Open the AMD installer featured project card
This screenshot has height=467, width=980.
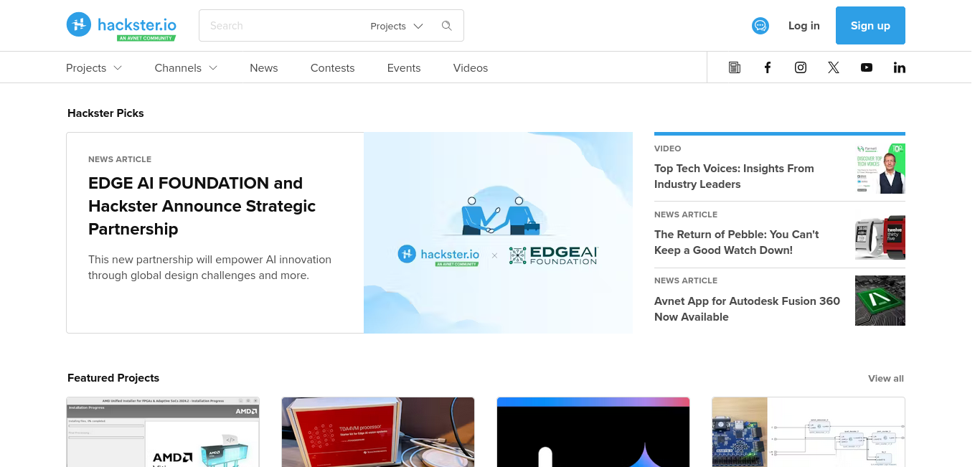pos(163,432)
